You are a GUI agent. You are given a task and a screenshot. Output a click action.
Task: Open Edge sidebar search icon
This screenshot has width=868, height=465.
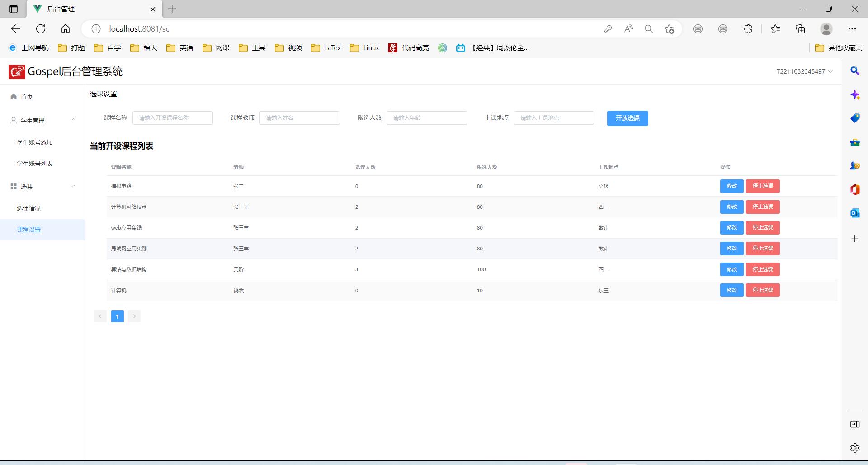(854, 71)
